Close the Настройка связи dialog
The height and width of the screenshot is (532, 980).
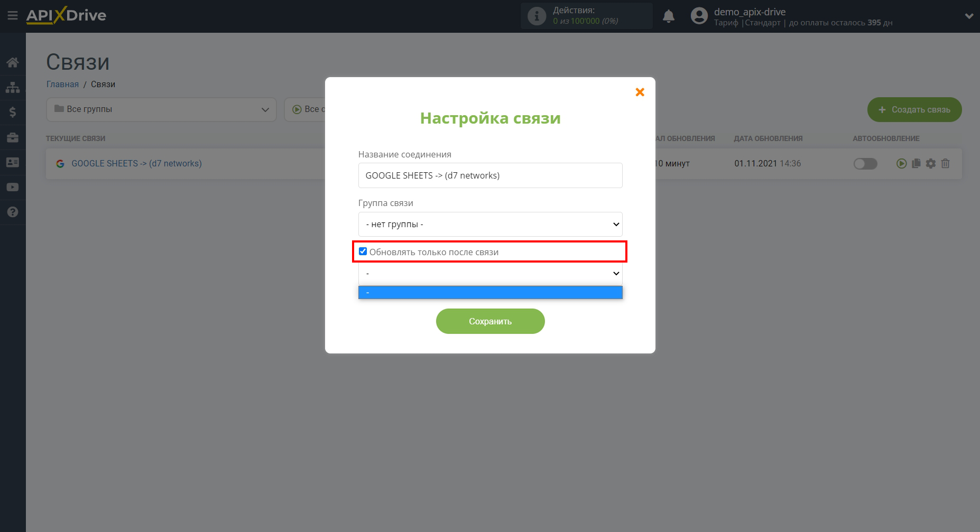coord(640,92)
